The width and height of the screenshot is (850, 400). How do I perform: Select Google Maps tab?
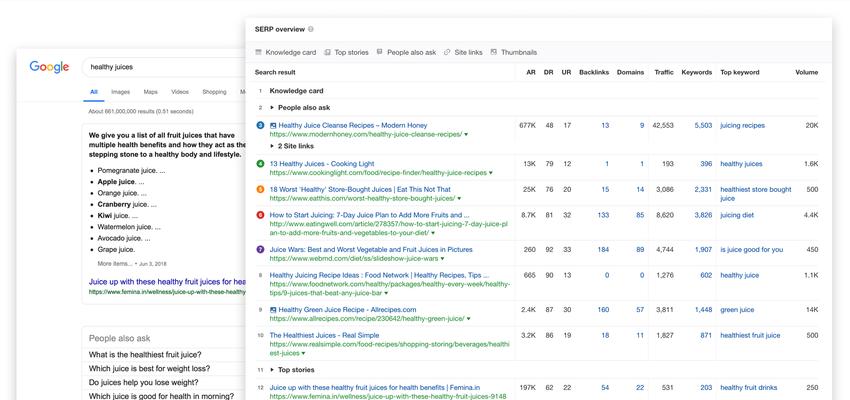[151, 92]
